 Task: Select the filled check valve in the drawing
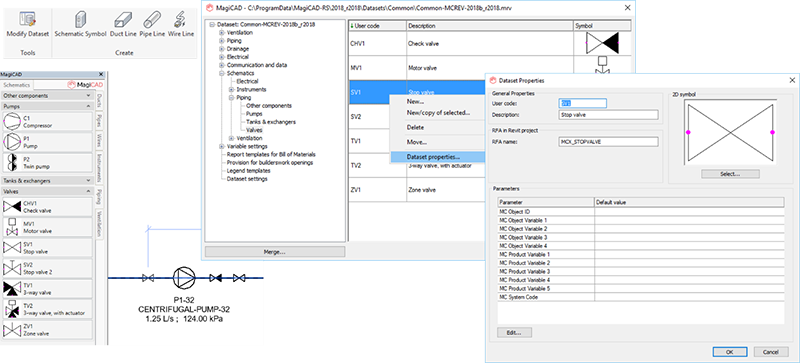pos(216,278)
